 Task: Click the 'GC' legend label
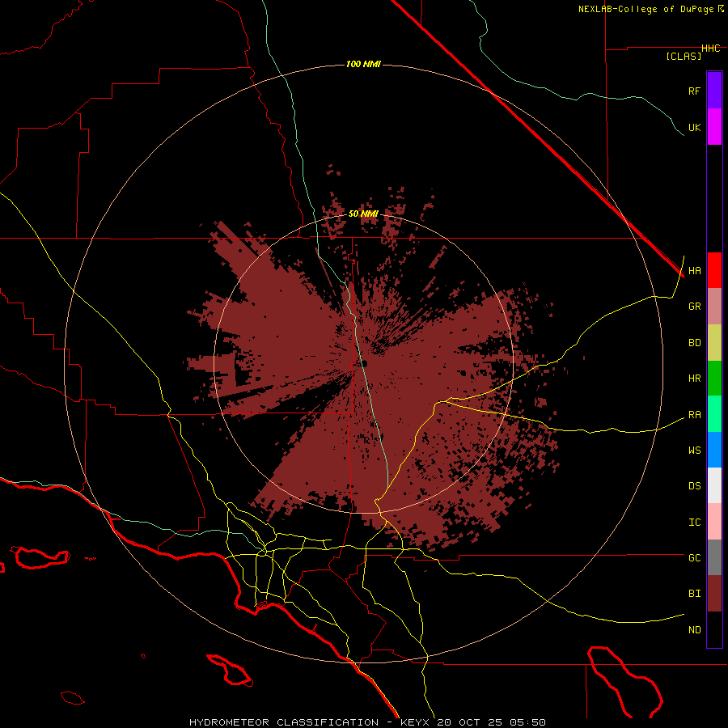coord(694,558)
